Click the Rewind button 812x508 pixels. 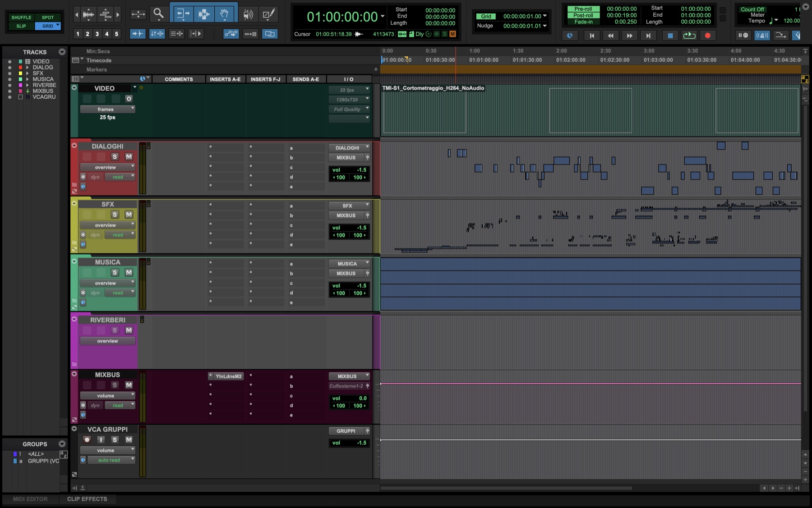click(x=610, y=35)
